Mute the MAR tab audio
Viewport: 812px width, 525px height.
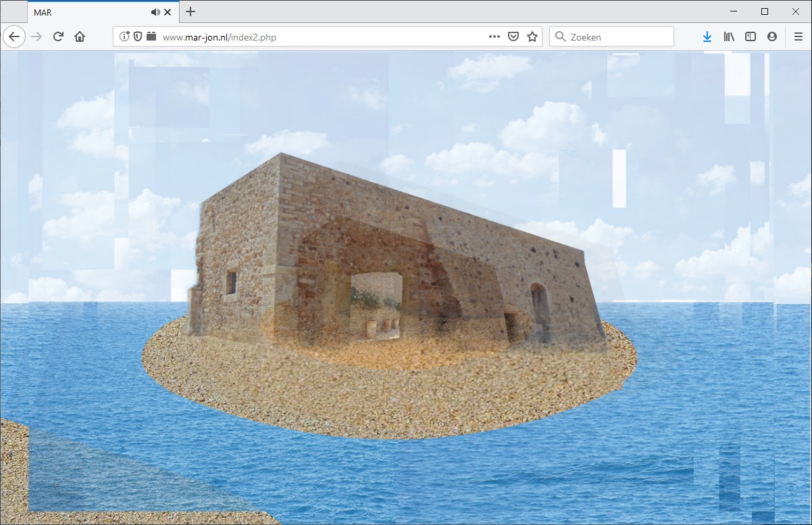point(155,12)
